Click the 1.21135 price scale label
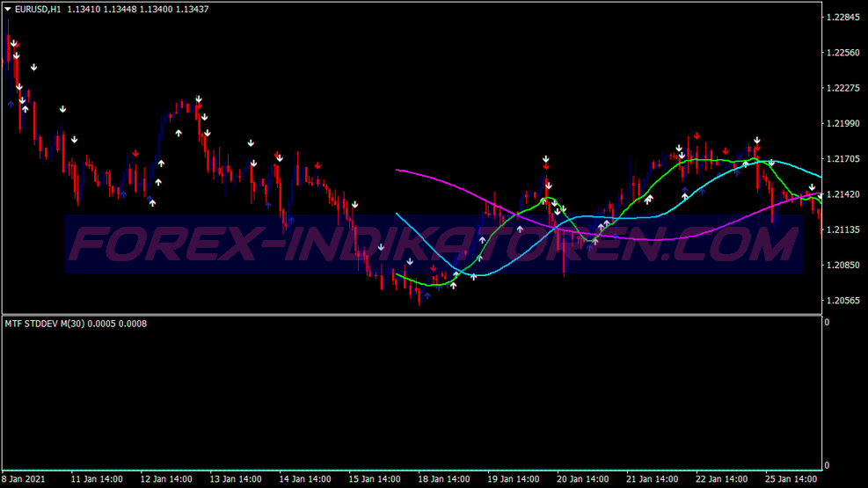The image size is (868, 488). 843,229
